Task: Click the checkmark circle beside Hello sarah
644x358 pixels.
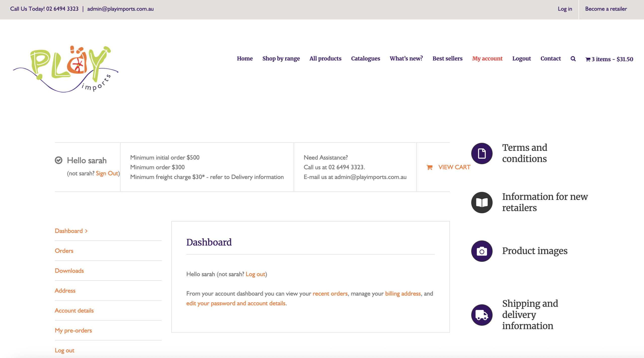Action: click(x=58, y=160)
